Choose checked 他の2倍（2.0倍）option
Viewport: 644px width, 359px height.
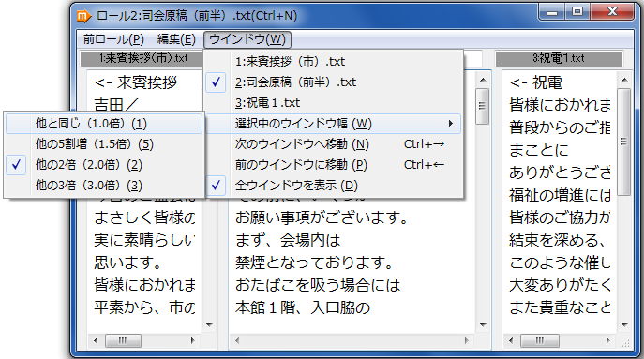point(104,164)
